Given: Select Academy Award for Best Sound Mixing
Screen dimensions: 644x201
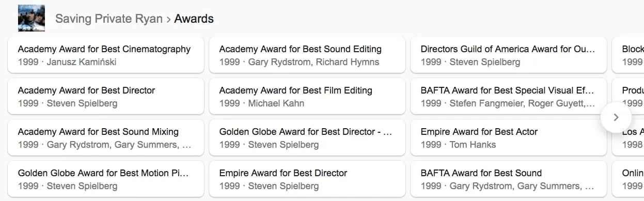Looking at the screenshot, I should tap(106, 138).
